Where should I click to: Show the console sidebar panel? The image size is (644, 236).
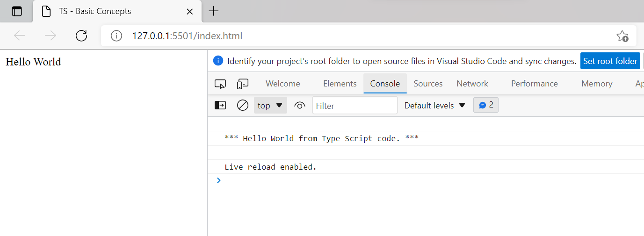[220, 106]
